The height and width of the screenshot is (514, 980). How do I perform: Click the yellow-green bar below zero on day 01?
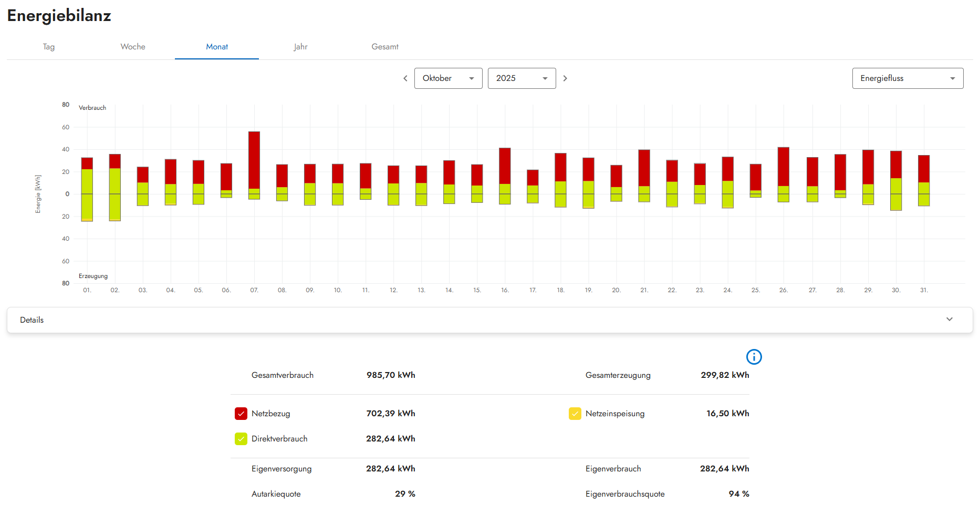(87, 207)
